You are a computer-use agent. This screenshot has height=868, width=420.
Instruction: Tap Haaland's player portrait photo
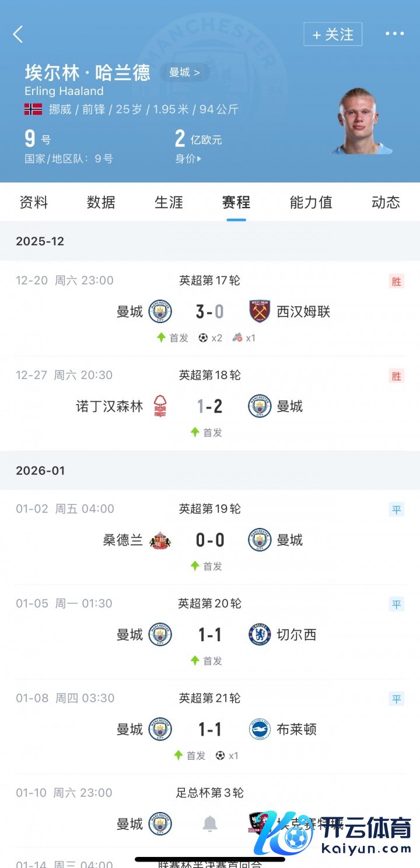361,121
